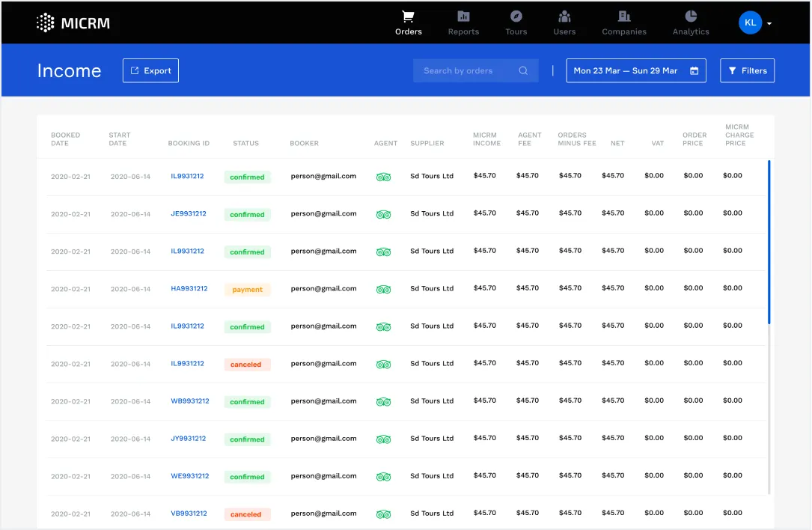Open the Mon 23 Mar date range picker

pyautogui.click(x=635, y=70)
